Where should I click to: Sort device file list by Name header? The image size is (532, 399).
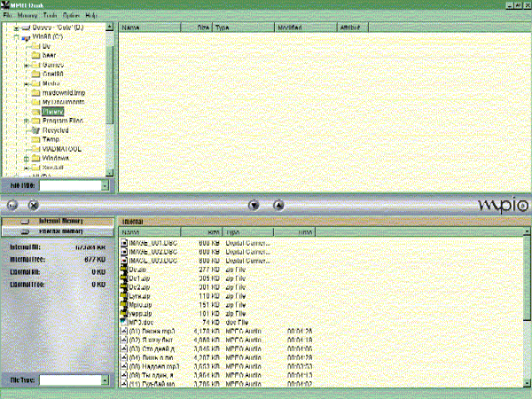coord(150,232)
